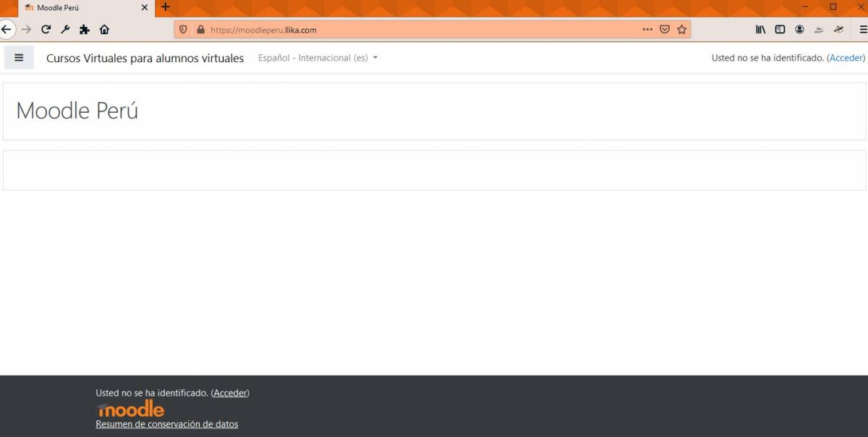The image size is (868, 437).
Task: Click the Moodle logo in the footer
Action: [130, 409]
